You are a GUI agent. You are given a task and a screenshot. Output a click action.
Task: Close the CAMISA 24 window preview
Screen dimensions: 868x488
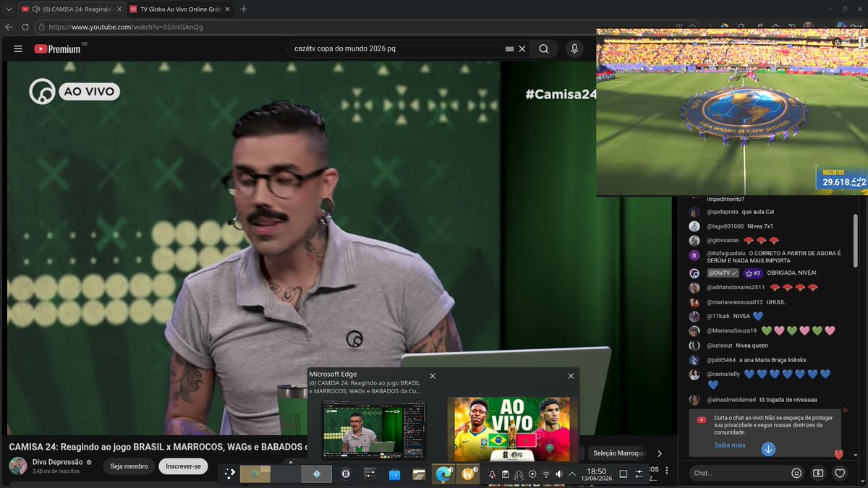point(433,376)
